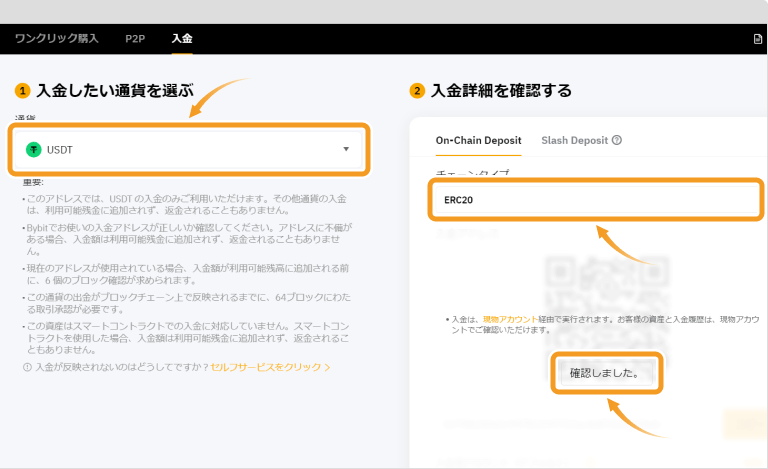This screenshot has height=469, width=768.
Task: Click the dropdown arrow in currency selector
Action: pyautogui.click(x=346, y=149)
